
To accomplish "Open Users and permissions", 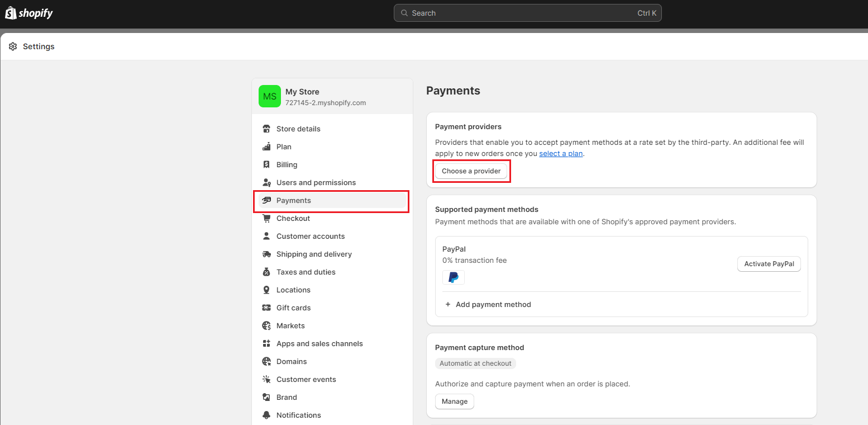I will point(332,182).
